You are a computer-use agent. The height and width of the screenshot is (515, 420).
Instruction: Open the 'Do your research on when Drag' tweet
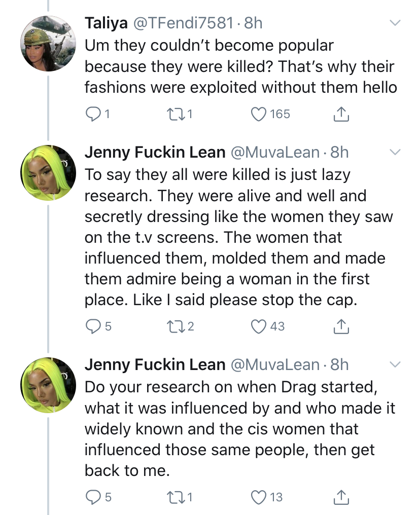click(240, 429)
